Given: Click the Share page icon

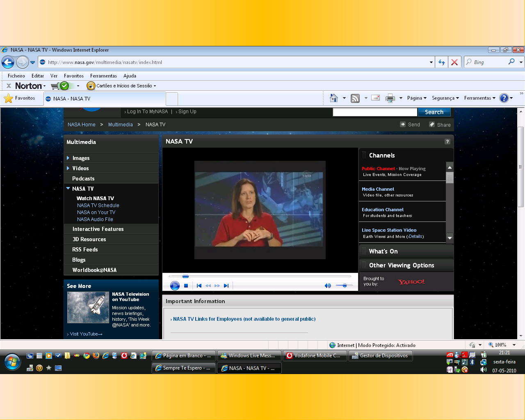Looking at the screenshot, I should tap(432, 124).
